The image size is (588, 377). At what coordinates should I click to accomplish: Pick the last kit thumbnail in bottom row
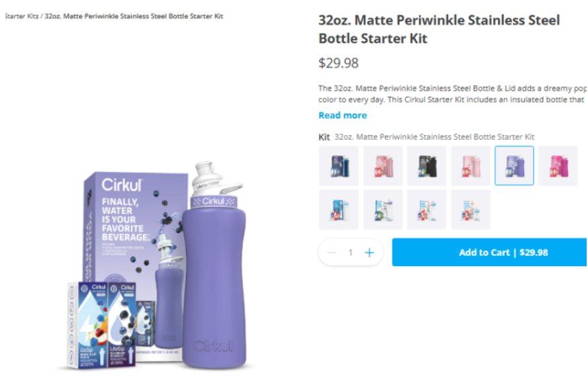pyautogui.click(x=471, y=210)
